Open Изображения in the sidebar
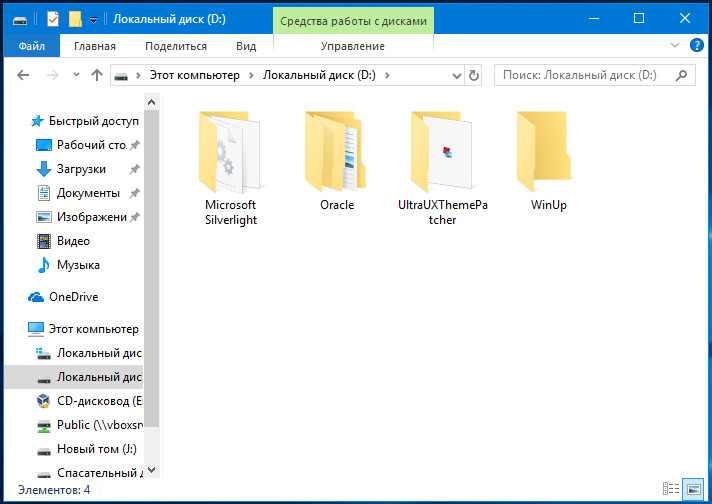712x504 pixels. click(86, 217)
